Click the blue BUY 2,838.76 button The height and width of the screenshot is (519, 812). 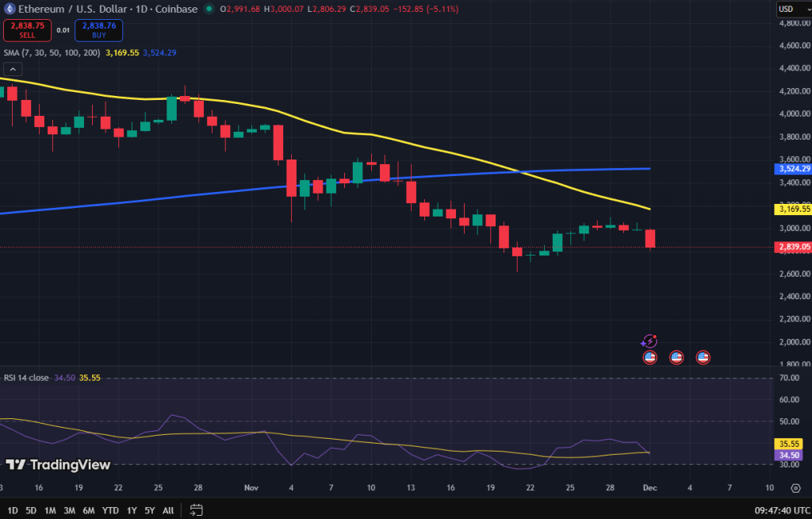click(99, 30)
